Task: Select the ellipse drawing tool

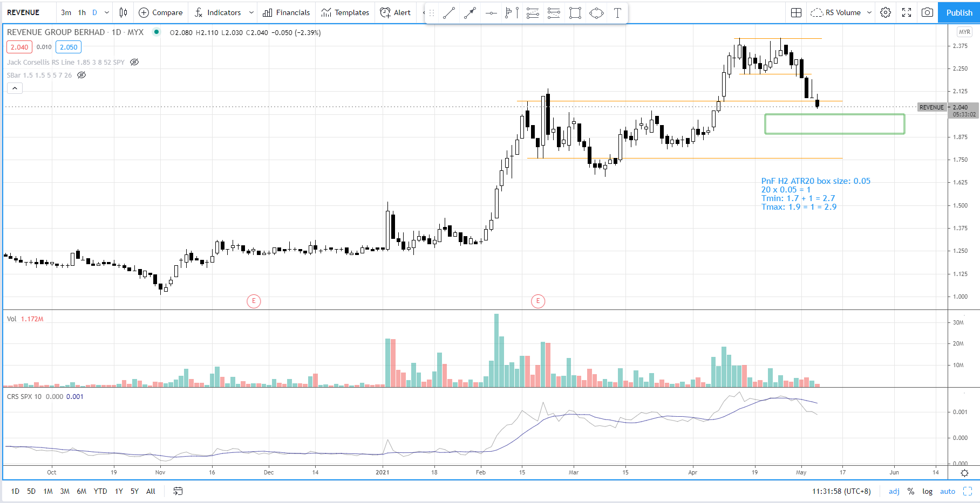Action: (x=596, y=13)
